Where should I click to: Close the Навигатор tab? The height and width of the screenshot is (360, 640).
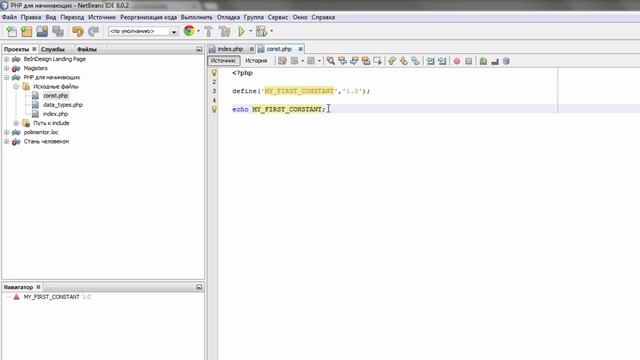(38, 287)
